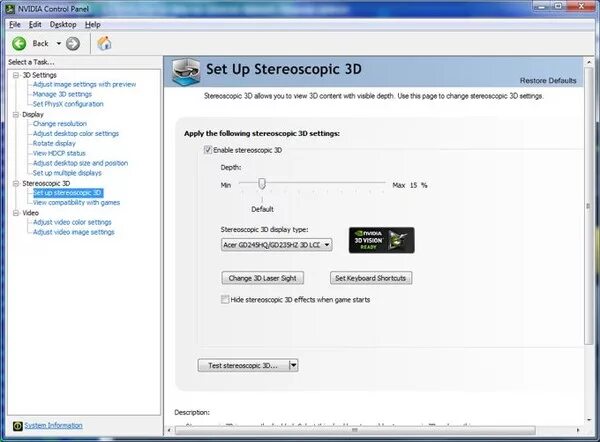The width and height of the screenshot is (600, 442).
Task: Click the scroll up arrow
Action: pos(589,62)
